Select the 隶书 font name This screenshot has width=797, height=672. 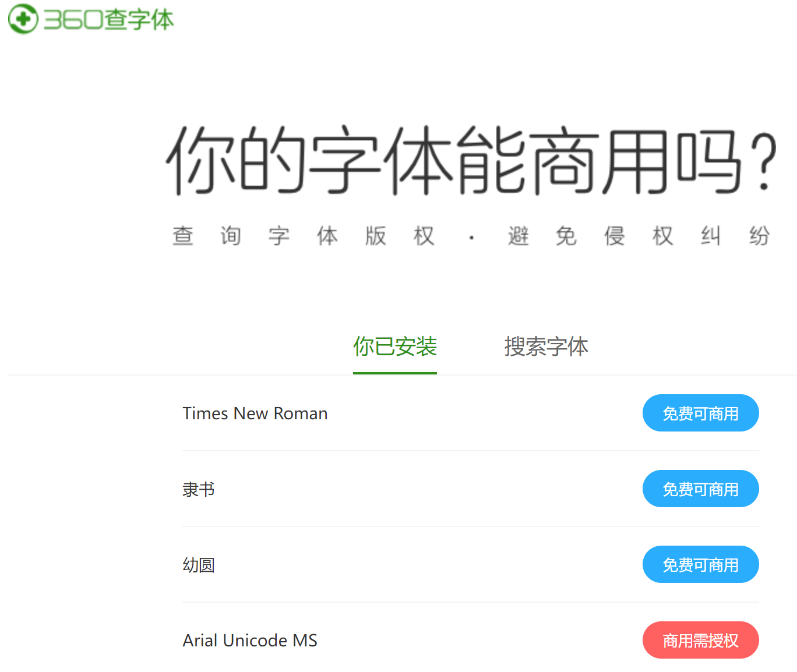coord(199,489)
